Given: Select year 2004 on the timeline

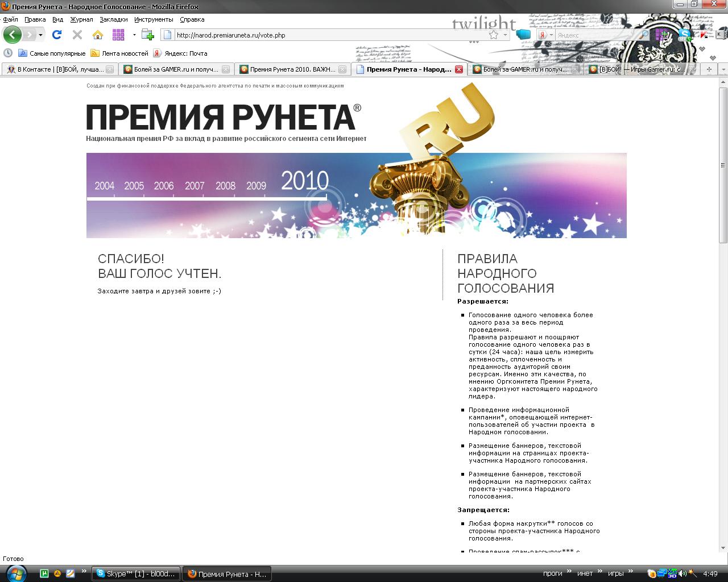Looking at the screenshot, I should (104, 186).
